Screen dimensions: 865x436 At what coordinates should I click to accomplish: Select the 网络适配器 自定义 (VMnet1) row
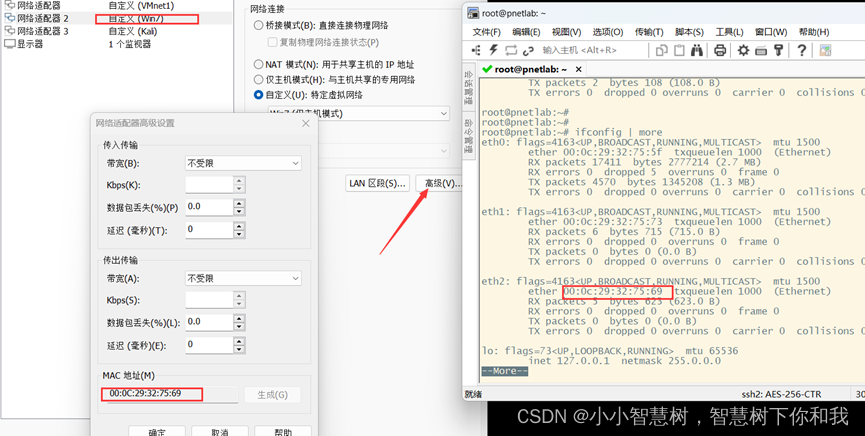tap(116, 6)
